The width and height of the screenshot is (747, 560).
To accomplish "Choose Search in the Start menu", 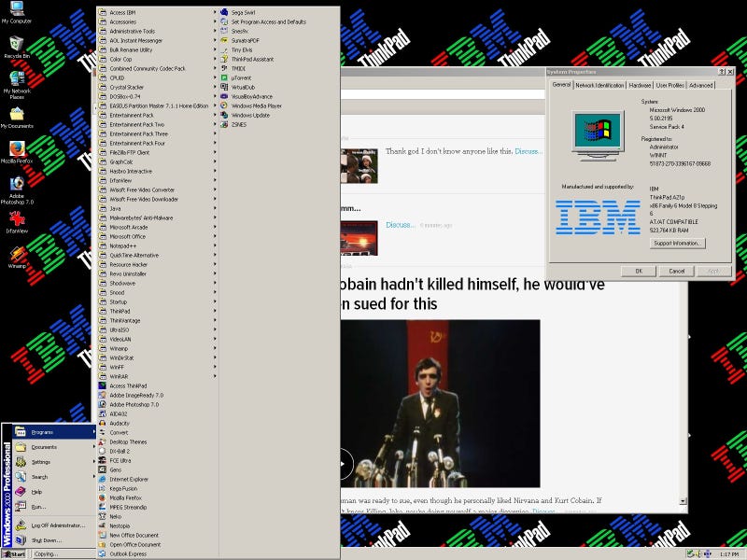I will (54, 477).
